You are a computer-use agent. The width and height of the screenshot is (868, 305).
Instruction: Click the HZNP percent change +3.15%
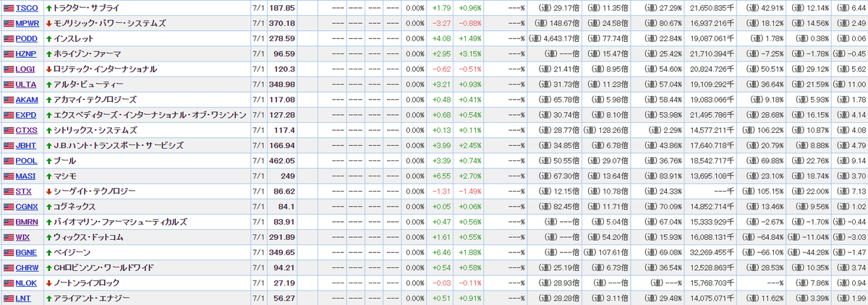tap(469, 53)
